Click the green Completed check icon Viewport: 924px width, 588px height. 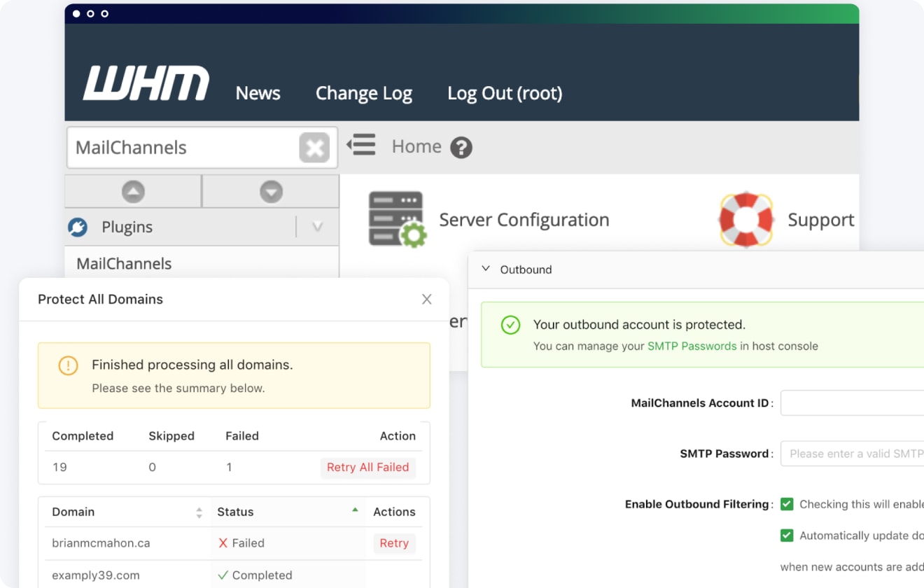tap(223, 575)
